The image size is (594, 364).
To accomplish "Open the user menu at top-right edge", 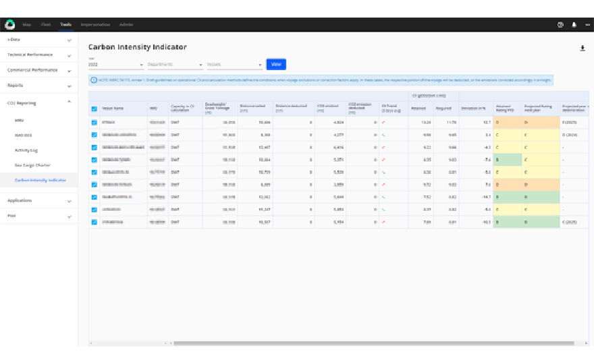I will pyautogui.click(x=586, y=25).
